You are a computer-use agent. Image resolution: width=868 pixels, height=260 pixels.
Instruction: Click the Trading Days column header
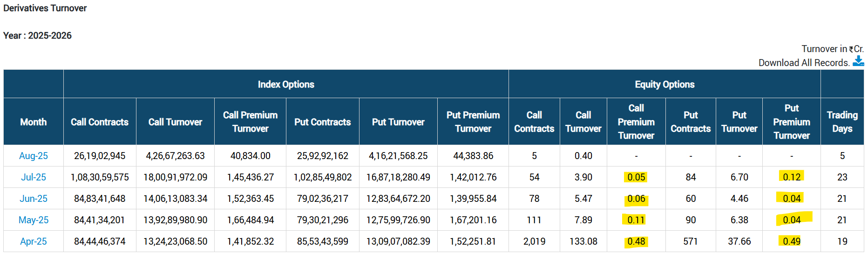click(x=842, y=122)
